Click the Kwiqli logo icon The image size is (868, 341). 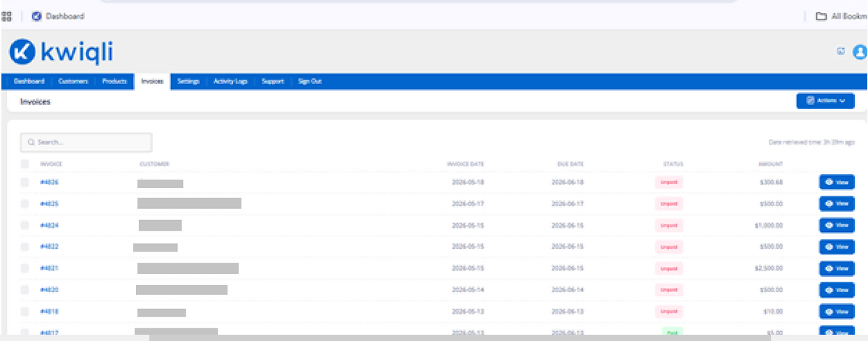click(x=22, y=52)
